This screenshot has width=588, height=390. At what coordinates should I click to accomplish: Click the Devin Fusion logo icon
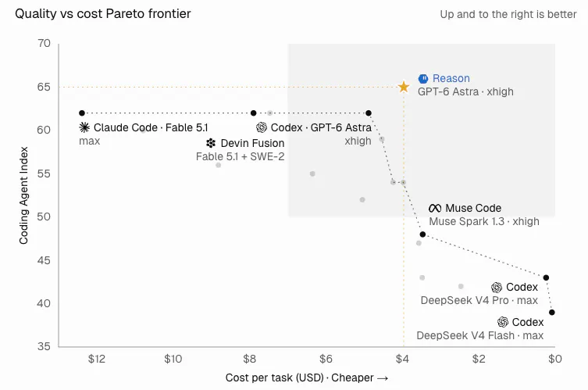[211, 143]
